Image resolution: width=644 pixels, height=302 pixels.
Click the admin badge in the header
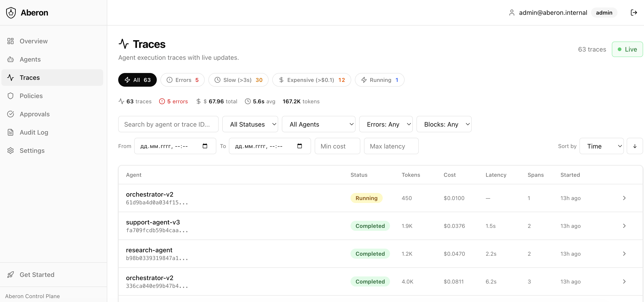click(604, 13)
